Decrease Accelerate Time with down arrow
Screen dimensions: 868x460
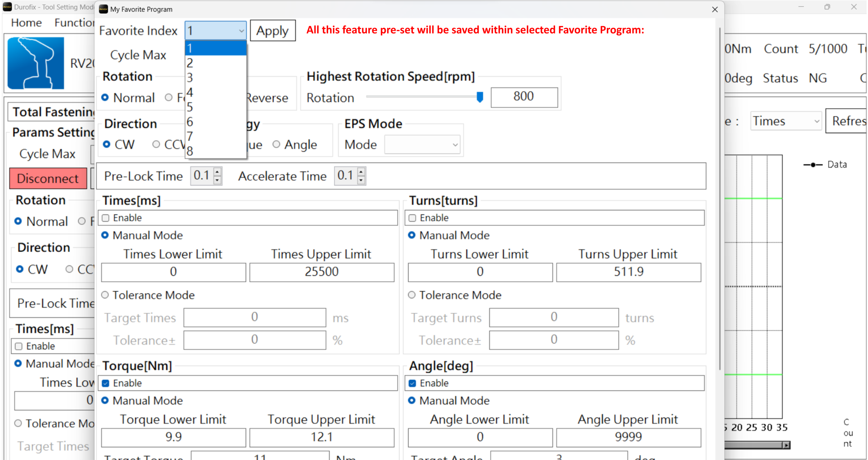tap(361, 180)
